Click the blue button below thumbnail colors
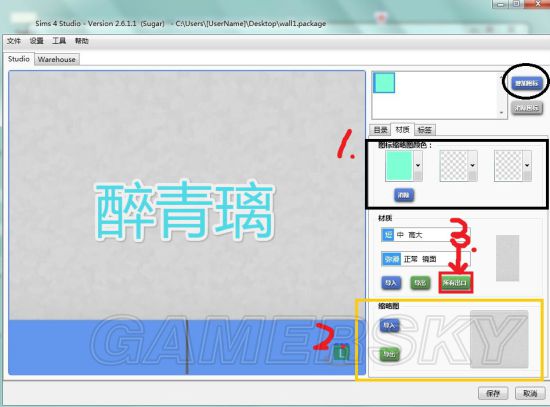The height and width of the screenshot is (407, 550). [x=404, y=195]
